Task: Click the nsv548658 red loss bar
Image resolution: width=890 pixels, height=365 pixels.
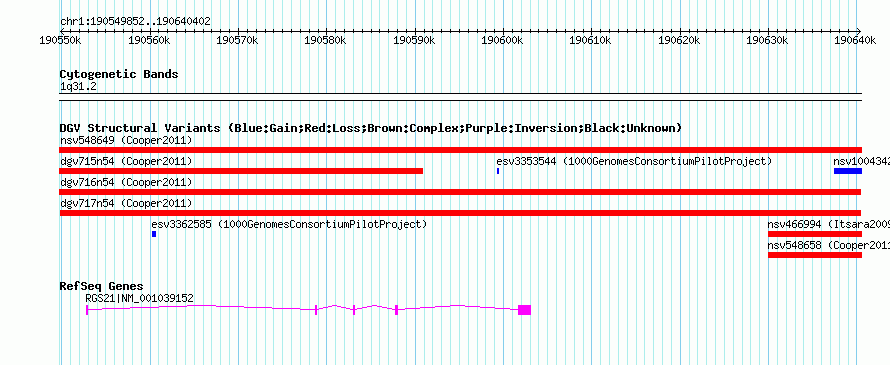Action: tap(815, 255)
